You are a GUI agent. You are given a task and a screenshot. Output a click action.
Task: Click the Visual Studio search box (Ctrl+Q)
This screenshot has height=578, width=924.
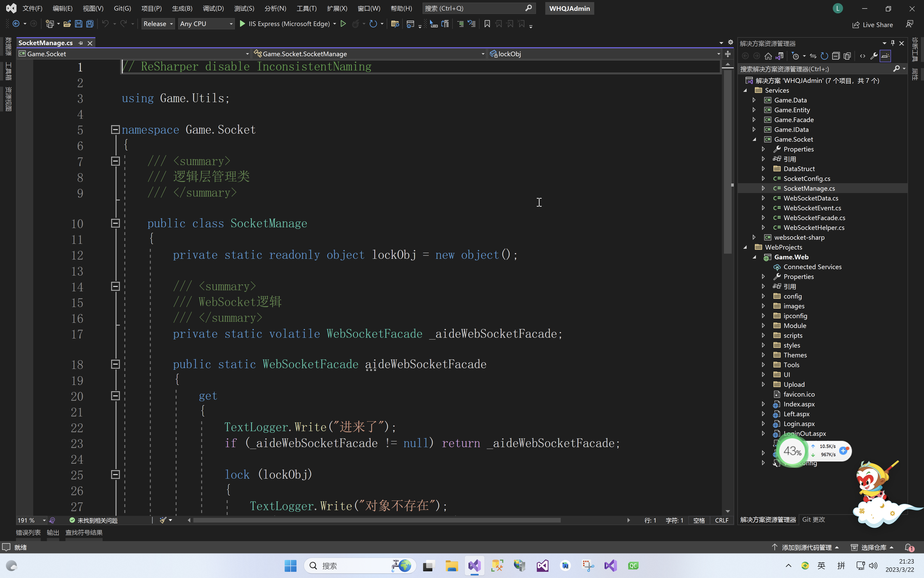pyautogui.click(x=479, y=9)
